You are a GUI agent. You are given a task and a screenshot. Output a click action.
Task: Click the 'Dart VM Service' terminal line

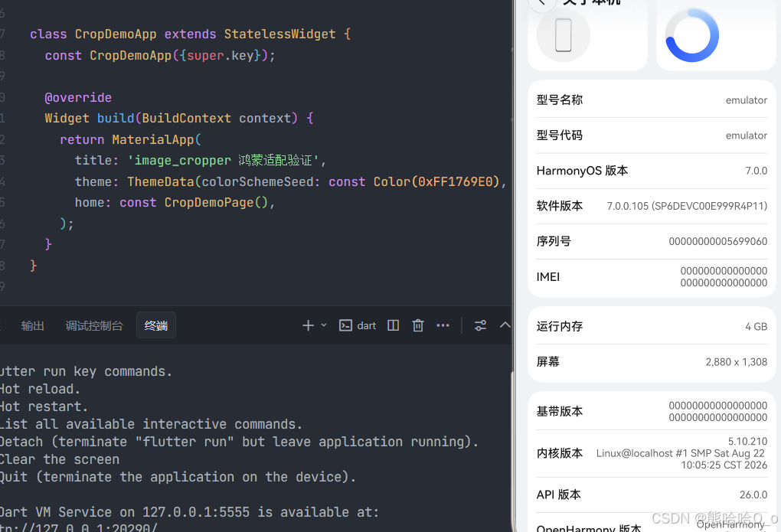(x=189, y=513)
